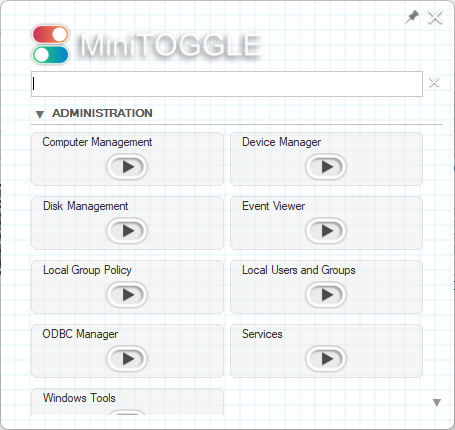Click the Computer Management label
Screen dimensions: 455x430
click(x=97, y=142)
